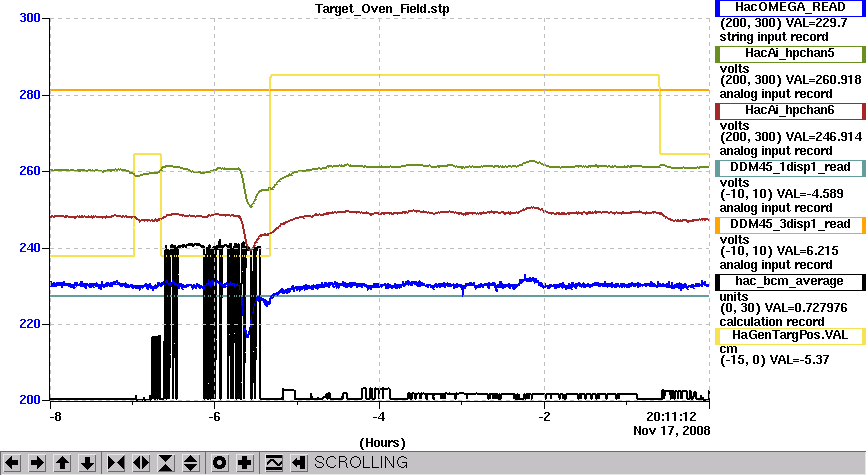This screenshot has height=475, width=866.
Task: Click the -8 hours x-axis label
Action: point(55,416)
